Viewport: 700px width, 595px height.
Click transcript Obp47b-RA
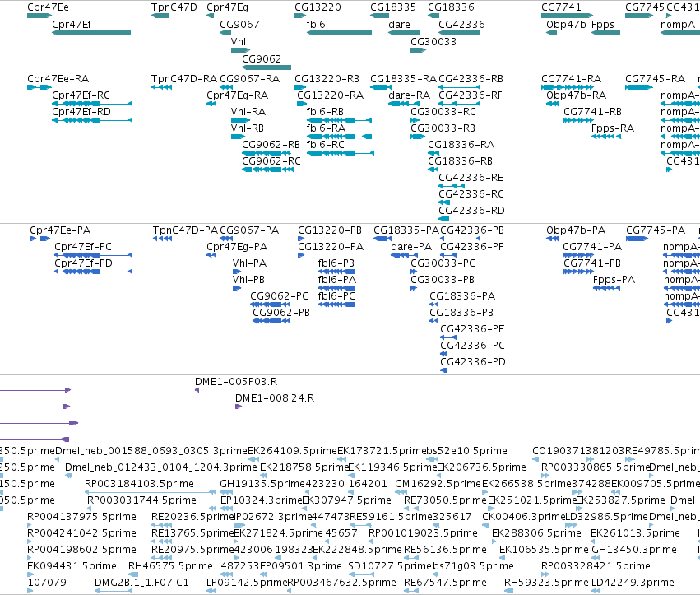[x=577, y=95]
